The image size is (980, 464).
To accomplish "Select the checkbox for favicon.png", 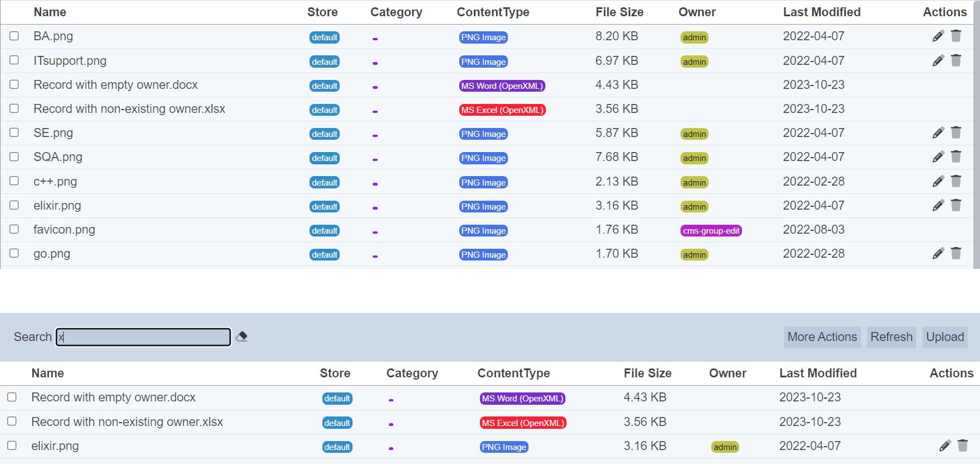I will coord(15,229).
